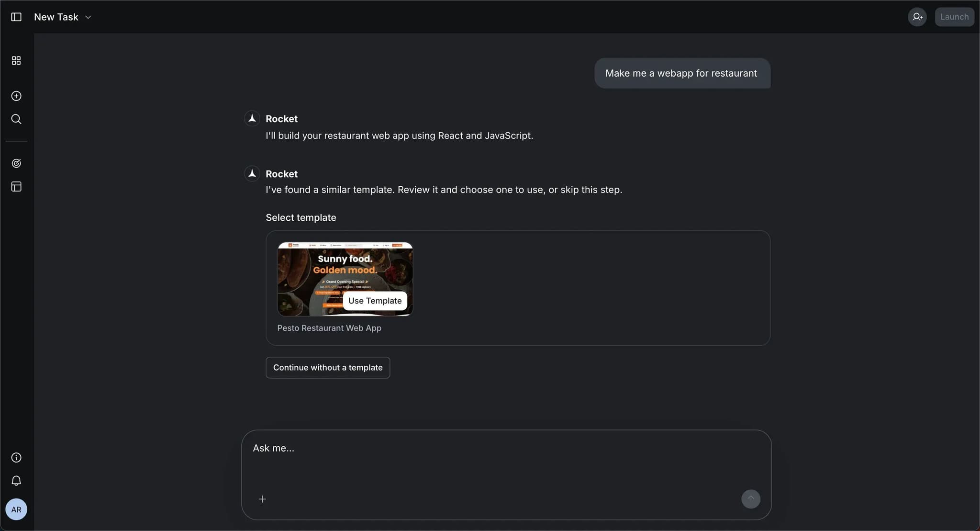The height and width of the screenshot is (531, 980).
Task: Click Use Template button
Action: [x=375, y=301]
